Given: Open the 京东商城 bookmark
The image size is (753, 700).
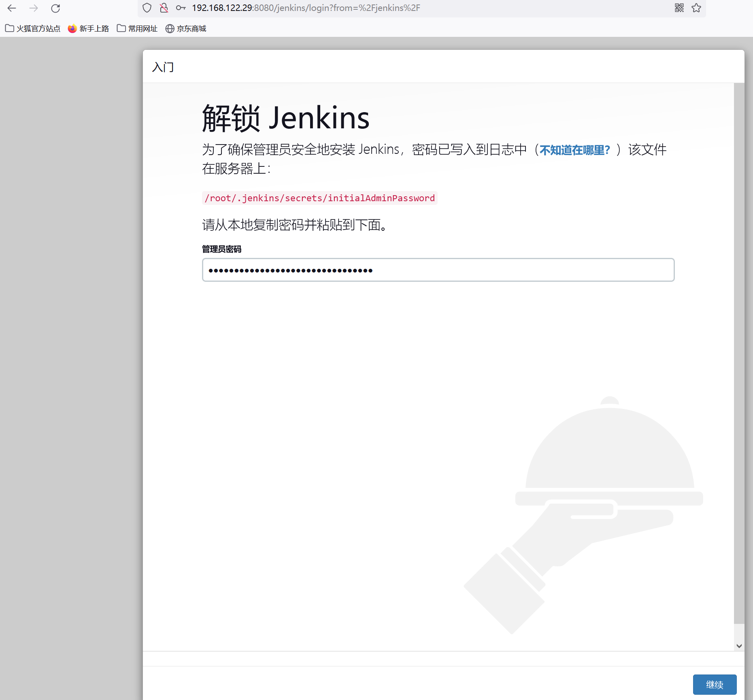Looking at the screenshot, I should [186, 28].
